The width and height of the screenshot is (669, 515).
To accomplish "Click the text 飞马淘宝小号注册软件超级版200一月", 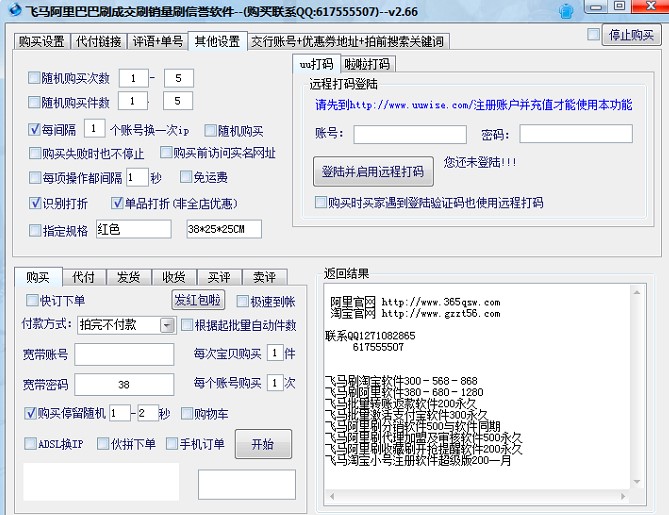I will [418, 460].
